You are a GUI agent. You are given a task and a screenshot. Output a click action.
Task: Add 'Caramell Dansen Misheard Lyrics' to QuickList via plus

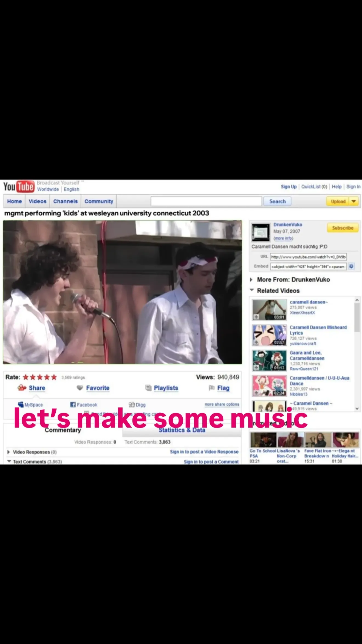pyautogui.click(x=256, y=342)
